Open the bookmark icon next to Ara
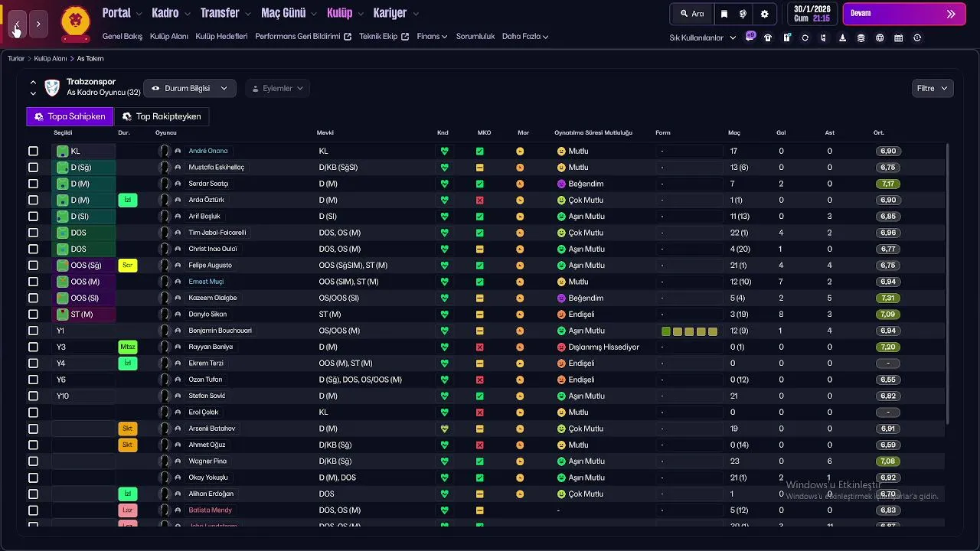 [x=724, y=14]
